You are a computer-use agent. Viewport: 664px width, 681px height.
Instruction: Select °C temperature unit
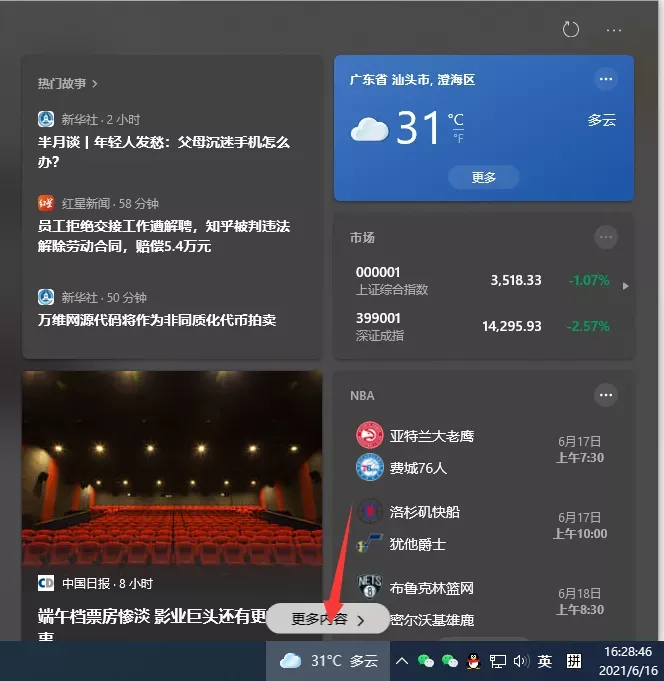pos(456,119)
